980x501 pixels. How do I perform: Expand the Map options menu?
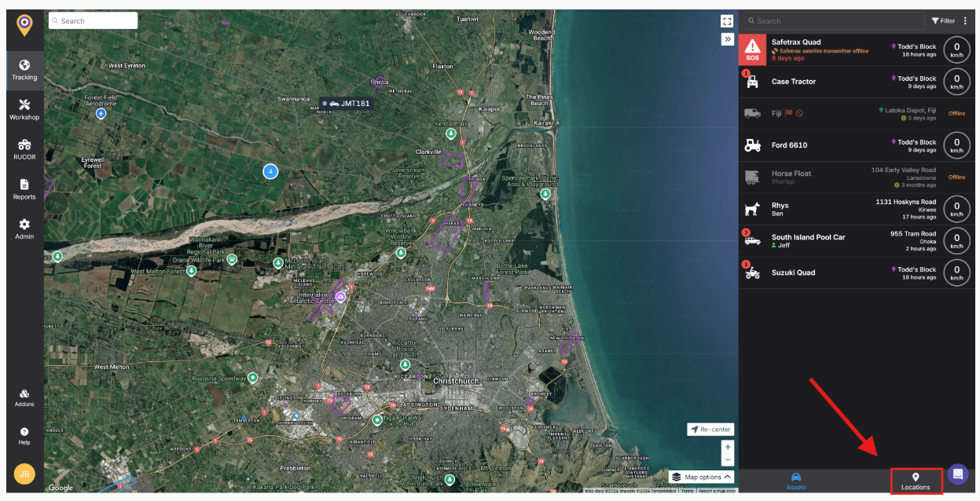coord(702,477)
